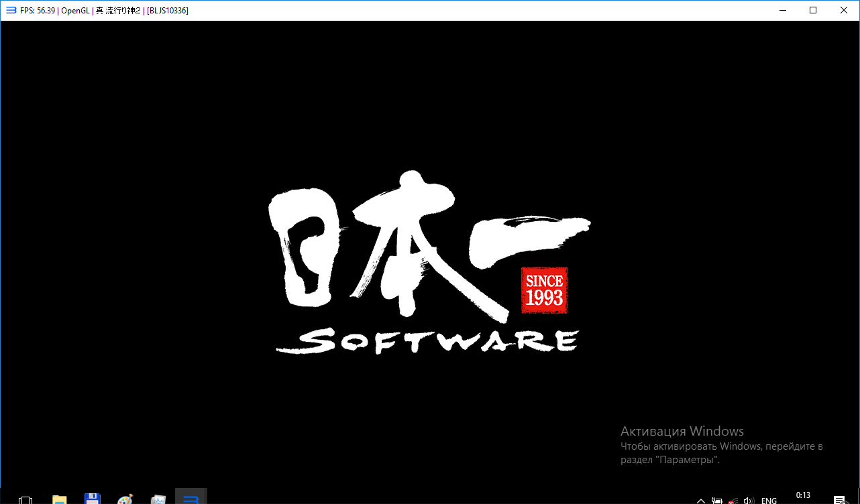Open the speaker volume control
Screen dimensions: 860x504
tap(749, 500)
